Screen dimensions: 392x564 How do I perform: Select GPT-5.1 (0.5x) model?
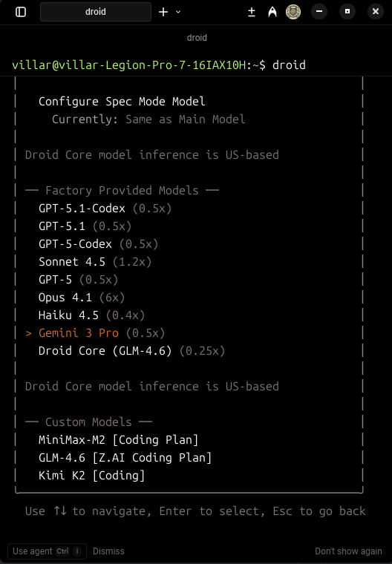(85, 226)
